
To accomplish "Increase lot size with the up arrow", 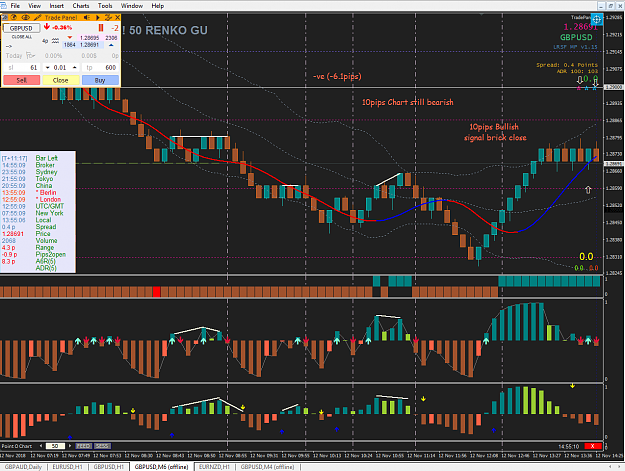I will pos(74,68).
